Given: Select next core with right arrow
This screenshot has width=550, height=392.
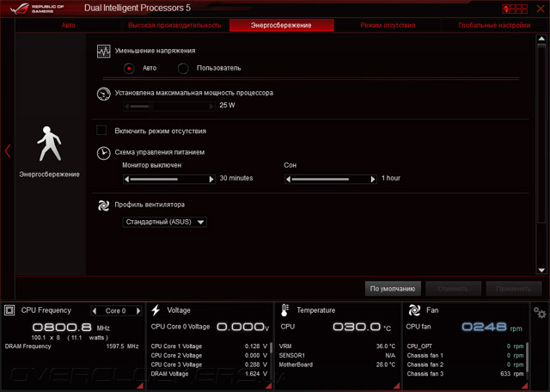Looking at the screenshot, I should pyautogui.click(x=138, y=311).
